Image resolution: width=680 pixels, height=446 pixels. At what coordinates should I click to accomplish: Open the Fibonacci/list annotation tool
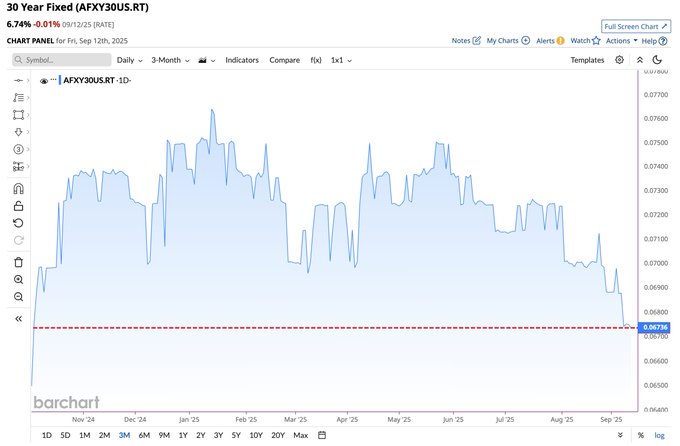(18, 98)
